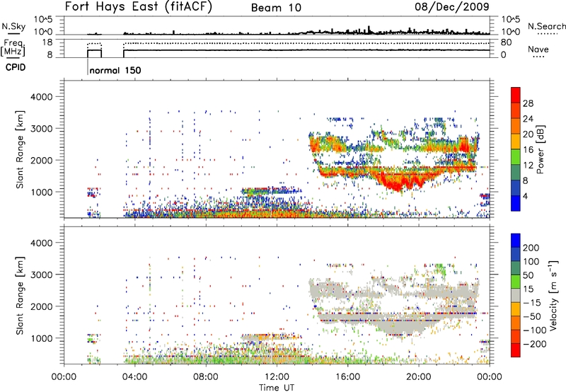Click the Power colorbar value "12"
Screen dimensions: 566x392
tap(528, 166)
